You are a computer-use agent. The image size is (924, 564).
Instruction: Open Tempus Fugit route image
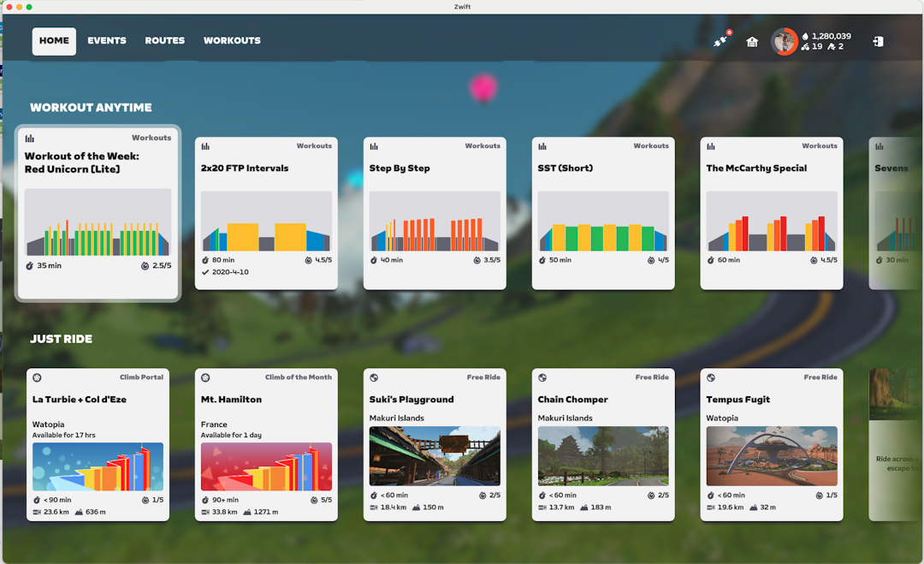click(772, 456)
